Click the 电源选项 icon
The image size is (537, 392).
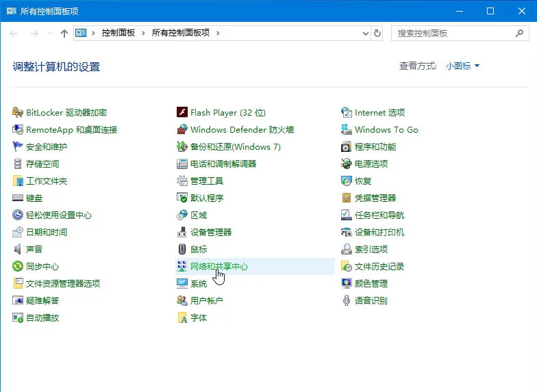coord(347,164)
